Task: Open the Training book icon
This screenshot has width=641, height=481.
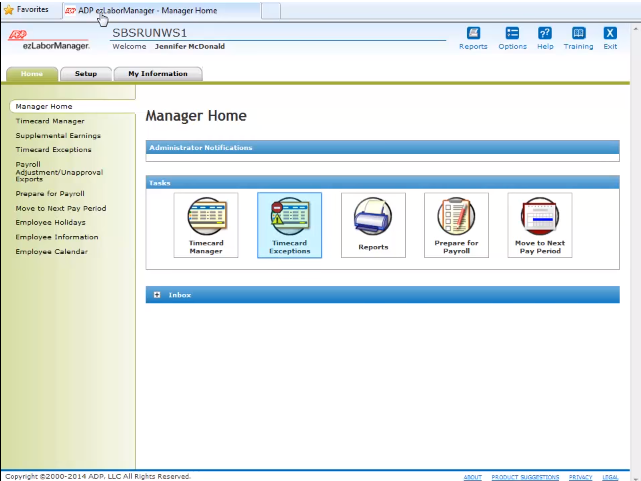Action: click(x=578, y=34)
